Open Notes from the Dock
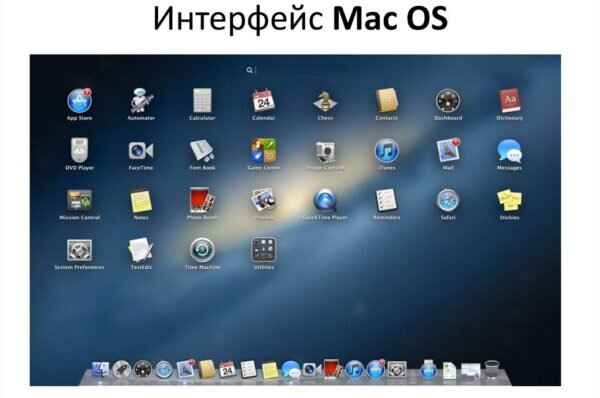Screen dimensions: 600x398 point(269,370)
